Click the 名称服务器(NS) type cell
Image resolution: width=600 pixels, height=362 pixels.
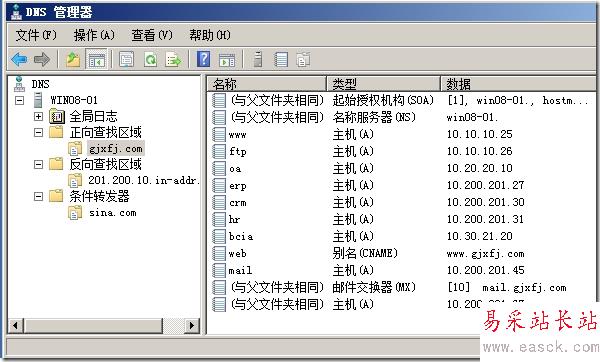374,117
